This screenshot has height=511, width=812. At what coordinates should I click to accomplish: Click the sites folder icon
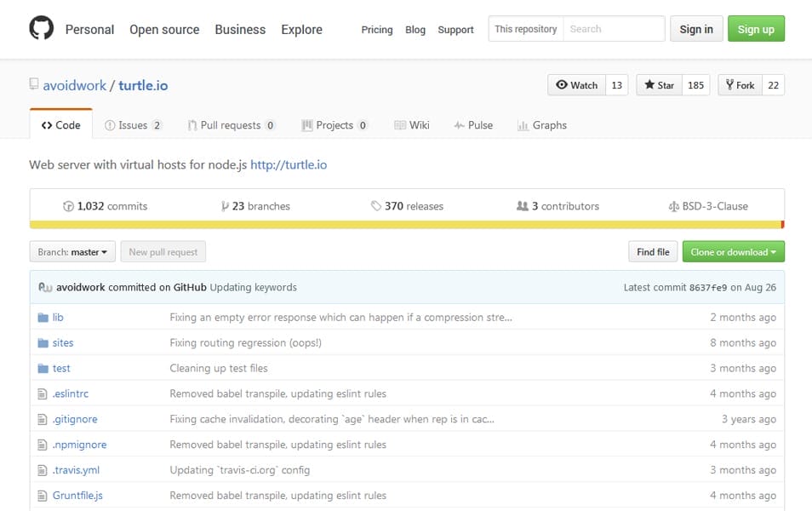pos(43,343)
